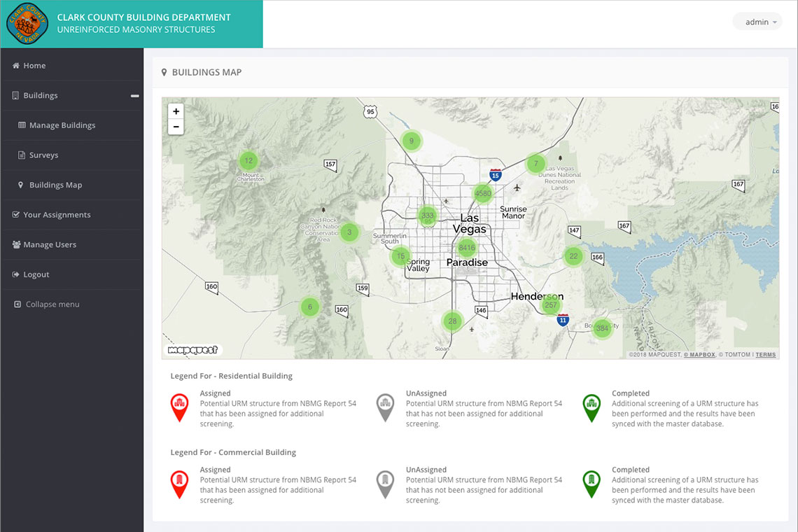Click the cluster marker labeled 15
Viewport: 798px width, 532px height.
[x=400, y=256]
